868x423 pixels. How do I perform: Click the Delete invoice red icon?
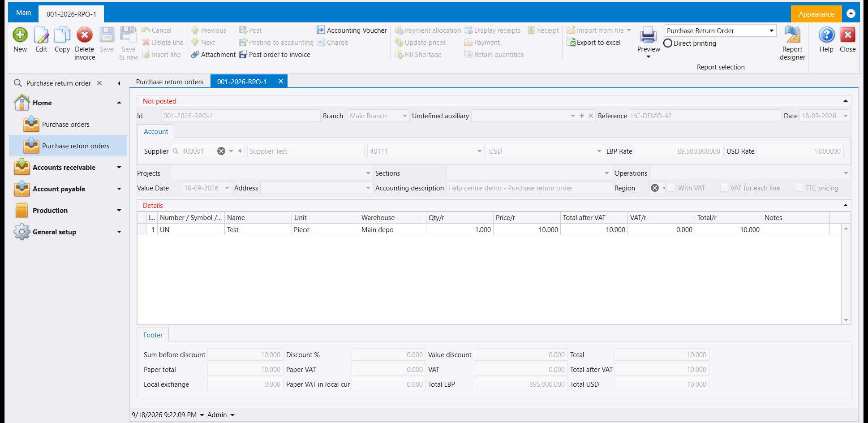[84, 35]
